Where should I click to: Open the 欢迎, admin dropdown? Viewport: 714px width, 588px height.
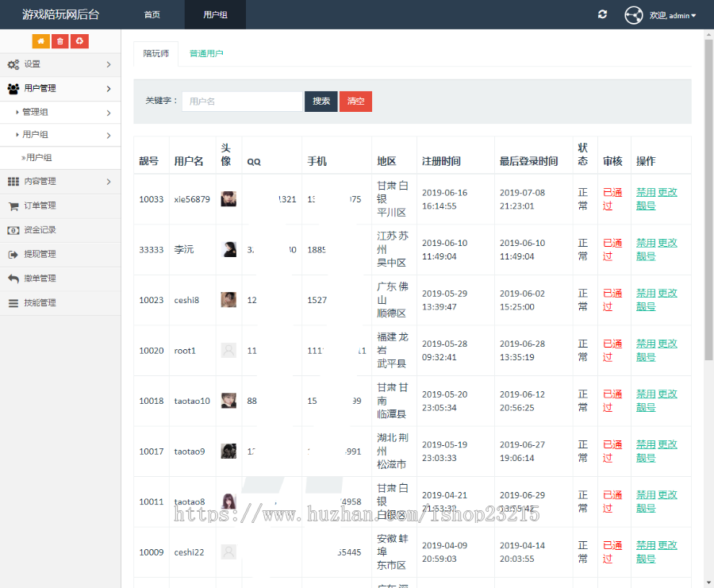click(672, 15)
